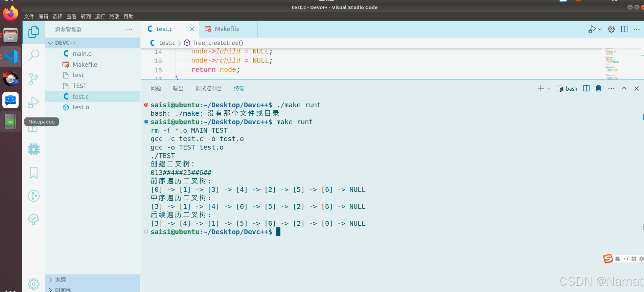Maximize the panel with up chevron

[624, 88]
